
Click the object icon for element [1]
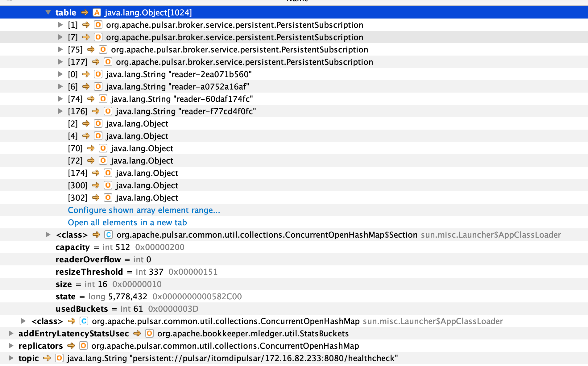pyautogui.click(x=98, y=25)
